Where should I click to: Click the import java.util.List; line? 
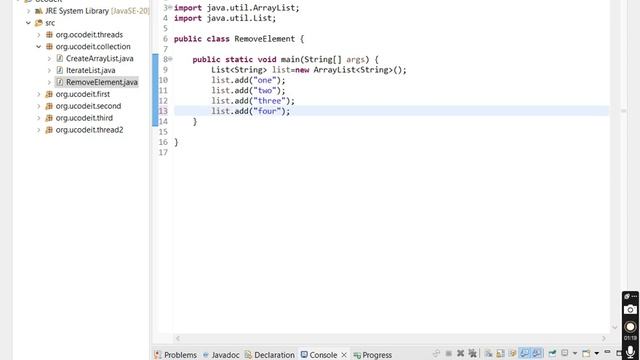coord(225,18)
